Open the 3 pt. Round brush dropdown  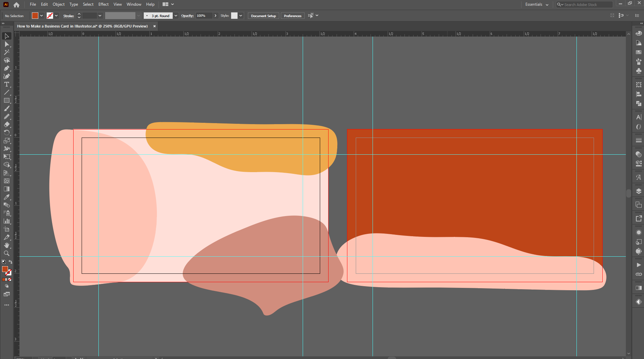[176, 16]
